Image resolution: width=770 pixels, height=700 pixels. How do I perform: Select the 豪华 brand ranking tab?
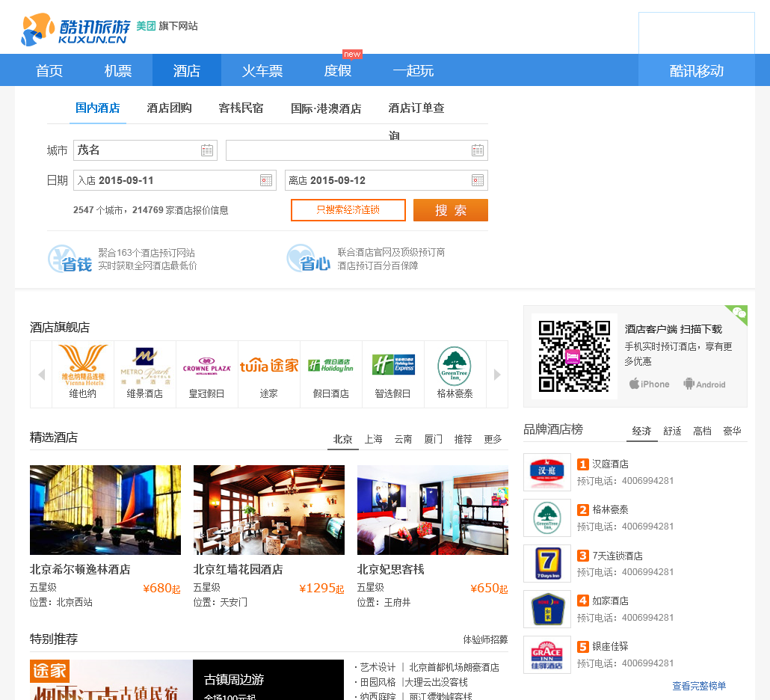pyautogui.click(x=732, y=432)
